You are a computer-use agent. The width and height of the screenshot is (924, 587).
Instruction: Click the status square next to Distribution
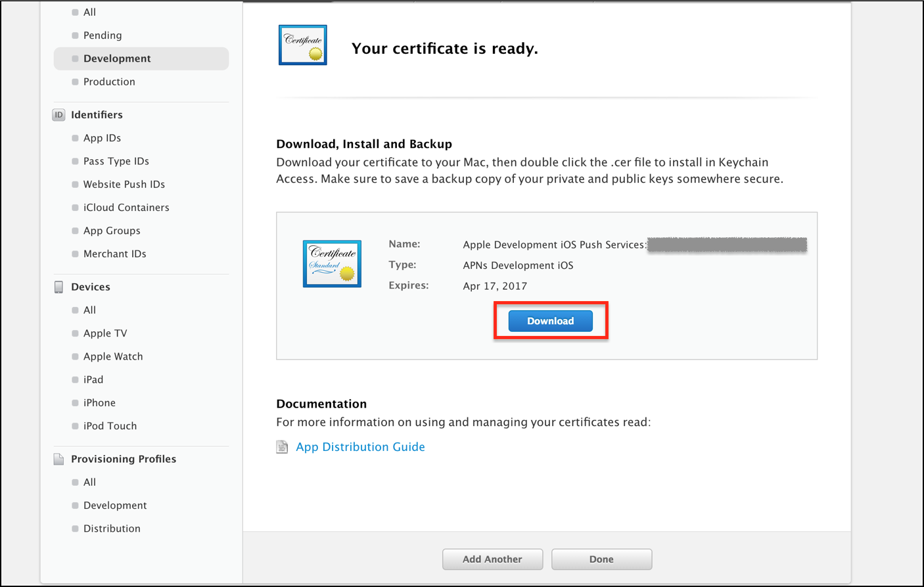(x=74, y=528)
